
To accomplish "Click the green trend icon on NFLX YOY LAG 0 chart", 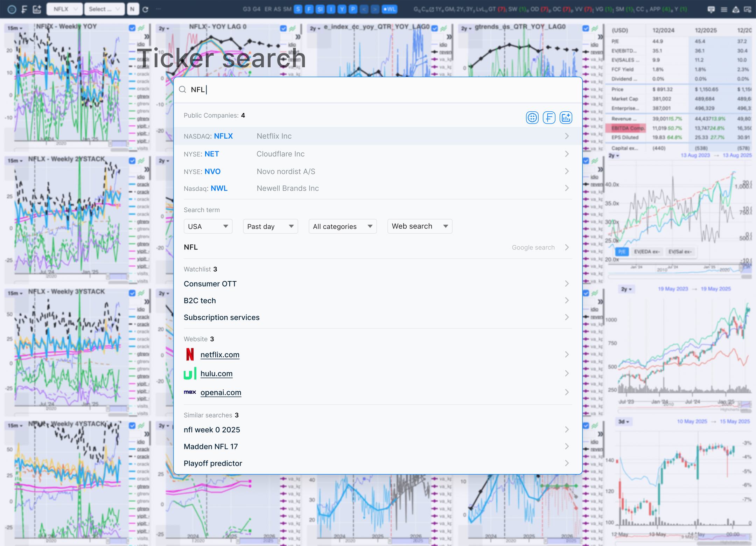I will [x=292, y=28].
